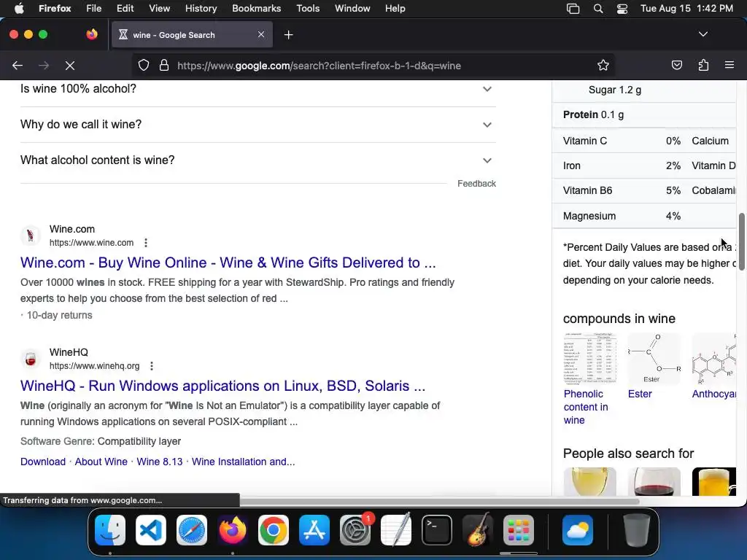747x560 pixels.
Task: Open WineHQ - Run Windows applications result
Action: point(222,386)
